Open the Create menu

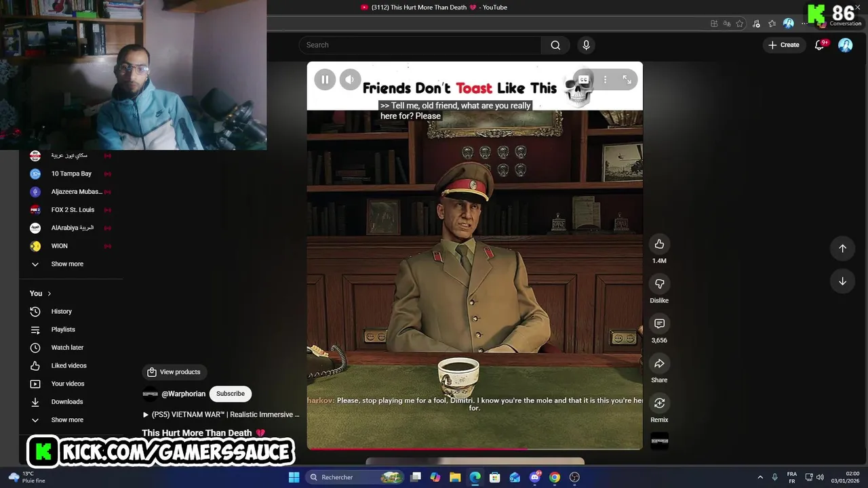[x=784, y=45]
